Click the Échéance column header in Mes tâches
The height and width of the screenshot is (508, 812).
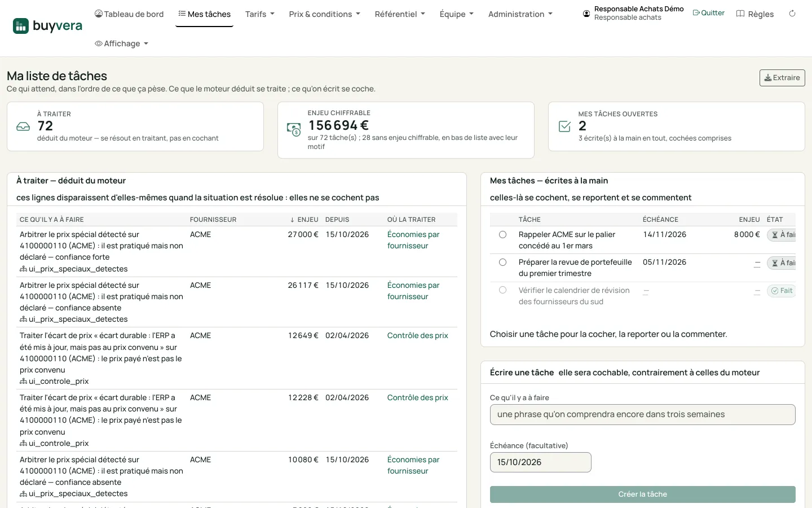point(660,220)
